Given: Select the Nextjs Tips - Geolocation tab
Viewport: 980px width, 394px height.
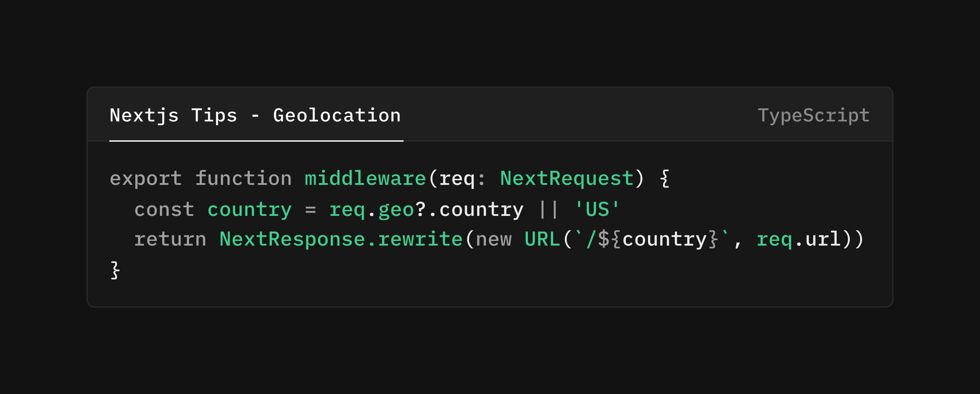Looking at the screenshot, I should tap(255, 115).
